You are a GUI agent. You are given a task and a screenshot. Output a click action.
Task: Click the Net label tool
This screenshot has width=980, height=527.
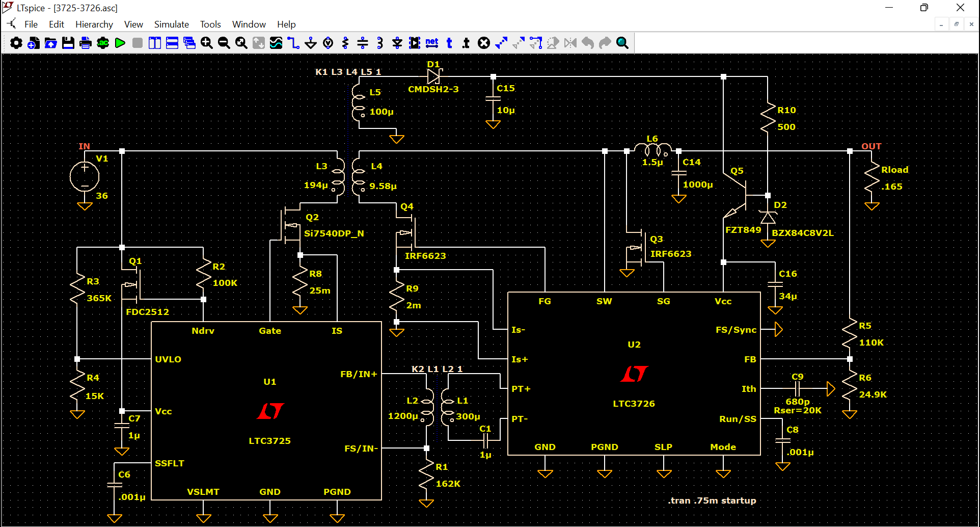pyautogui.click(x=432, y=43)
